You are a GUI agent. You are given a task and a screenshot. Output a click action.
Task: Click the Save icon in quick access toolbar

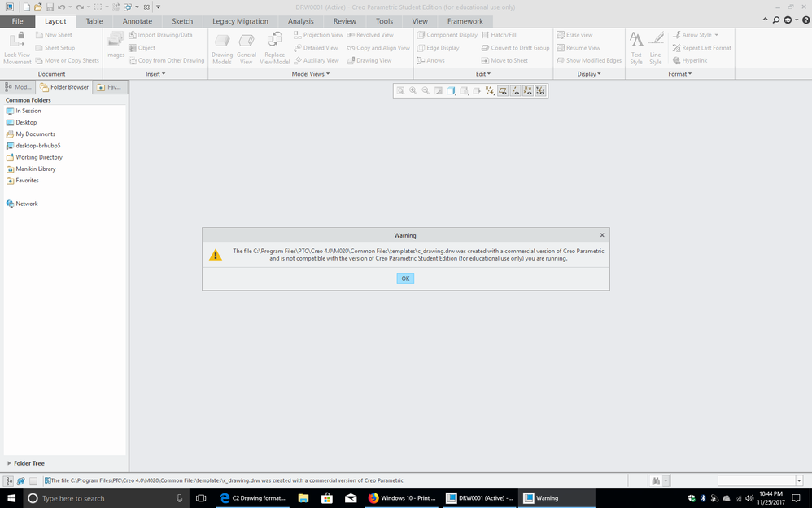pyautogui.click(x=50, y=7)
